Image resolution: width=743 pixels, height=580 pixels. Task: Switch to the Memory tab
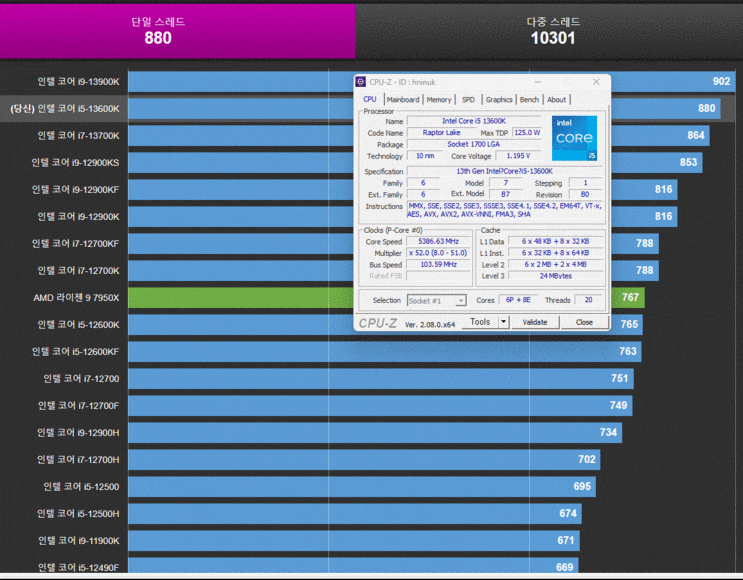click(439, 100)
